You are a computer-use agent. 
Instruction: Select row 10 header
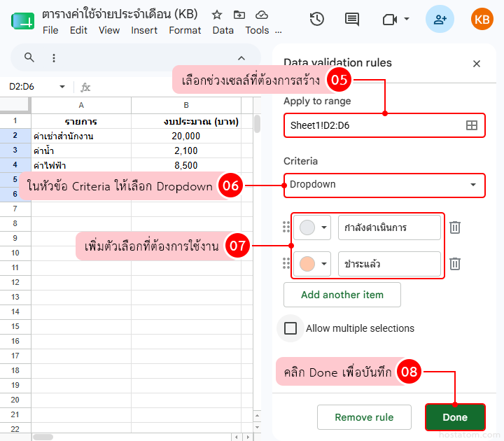[15, 253]
